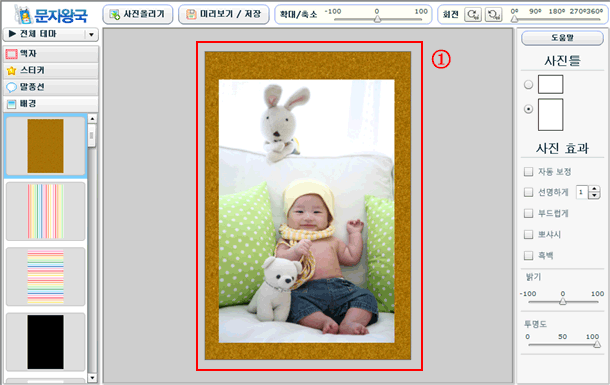The height and width of the screenshot is (385, 610).
Task: Select the landscape photo frame radio button
Action: [528, 84]
